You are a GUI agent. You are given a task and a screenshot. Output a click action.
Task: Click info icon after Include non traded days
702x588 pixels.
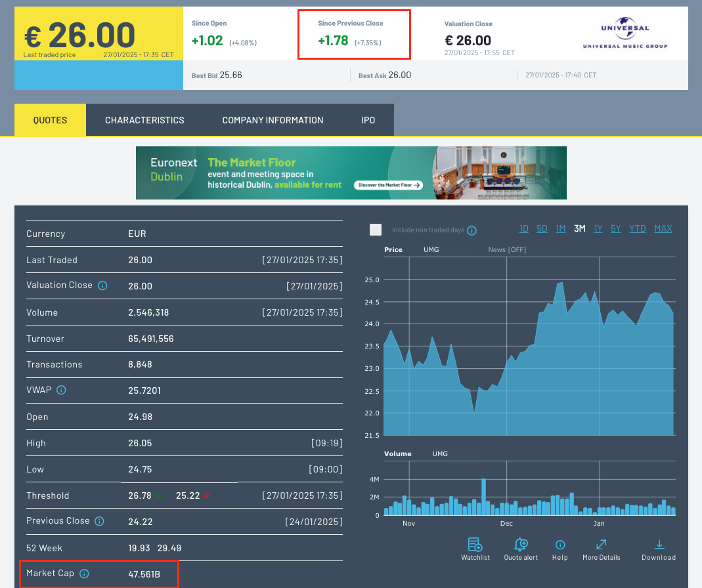tap(472, 230)
